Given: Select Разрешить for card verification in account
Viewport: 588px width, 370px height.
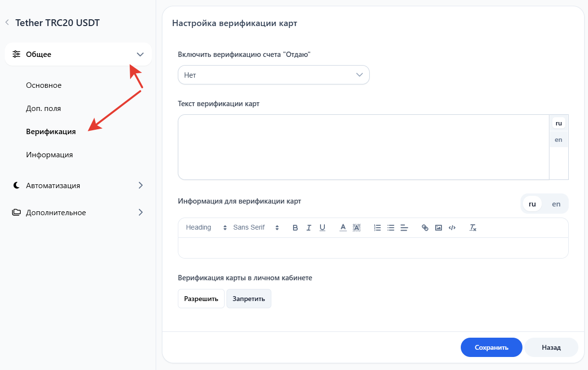Looking at the screenshot, I should (x=201, y=299).
